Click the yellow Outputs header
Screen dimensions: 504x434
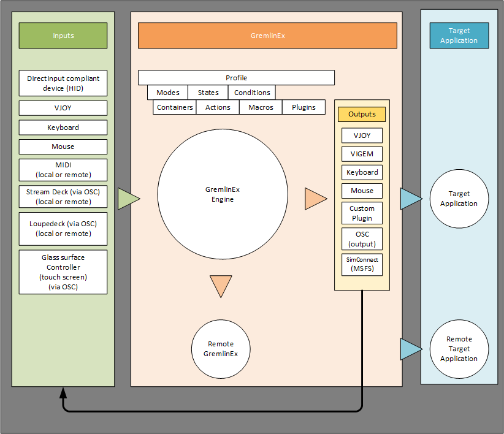click(x=362, y=115)
